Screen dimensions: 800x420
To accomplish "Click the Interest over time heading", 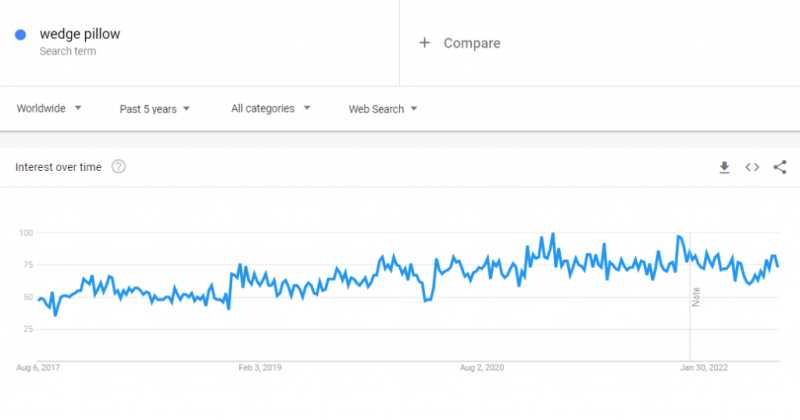I will [58, 167].
